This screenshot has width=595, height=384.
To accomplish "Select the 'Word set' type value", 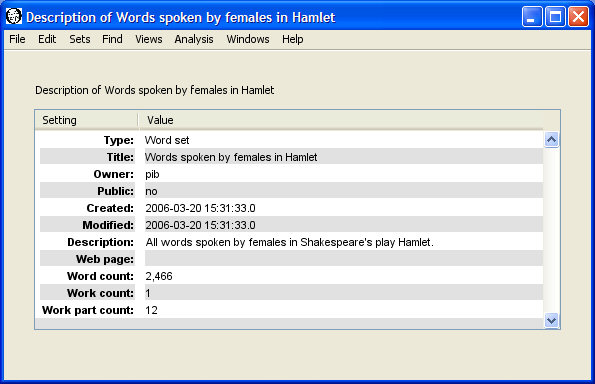I will [x=167, y=140].
